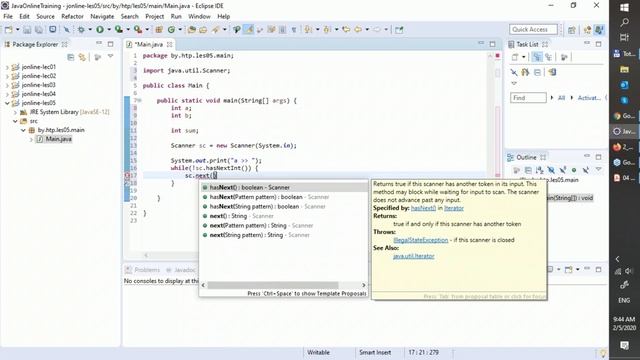Choose hasNext() : boolean proposal
Screen dimensions: 640x360
pyautogui.click(x=284, y=187)
